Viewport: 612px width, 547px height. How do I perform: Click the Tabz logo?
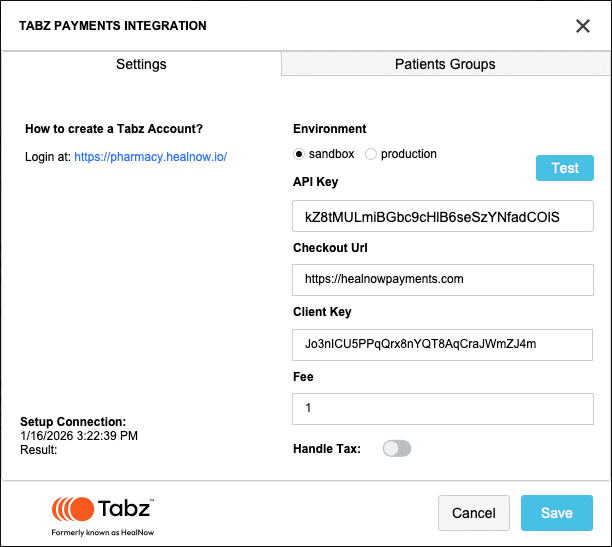(103, 509)
